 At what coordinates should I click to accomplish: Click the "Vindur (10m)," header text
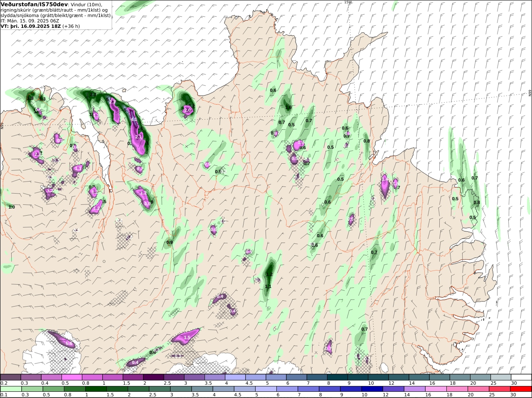[x=86, y=4]
